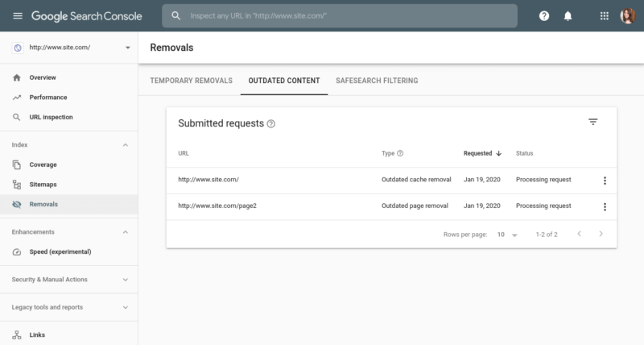The width and height of the screenshot is (644, 345).
Task: Open more options for page2 row
Action: pyautogui.click(x=605, y=207)
